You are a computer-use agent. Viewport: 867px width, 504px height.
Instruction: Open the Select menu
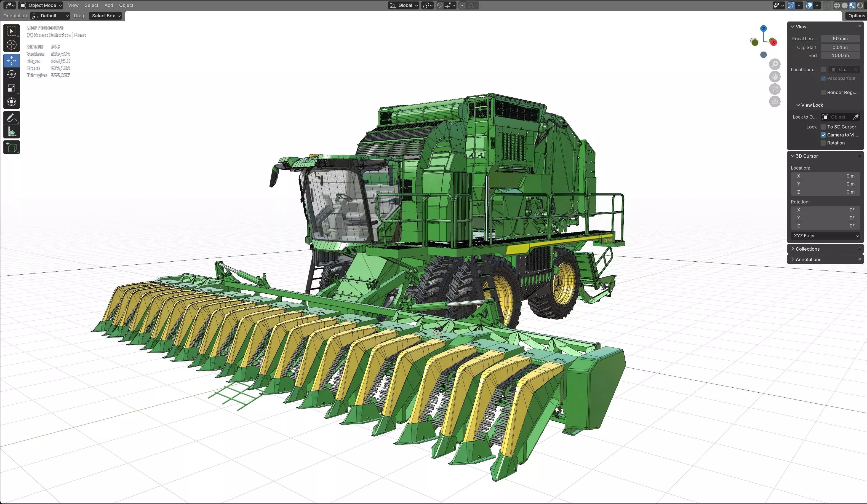91,5
